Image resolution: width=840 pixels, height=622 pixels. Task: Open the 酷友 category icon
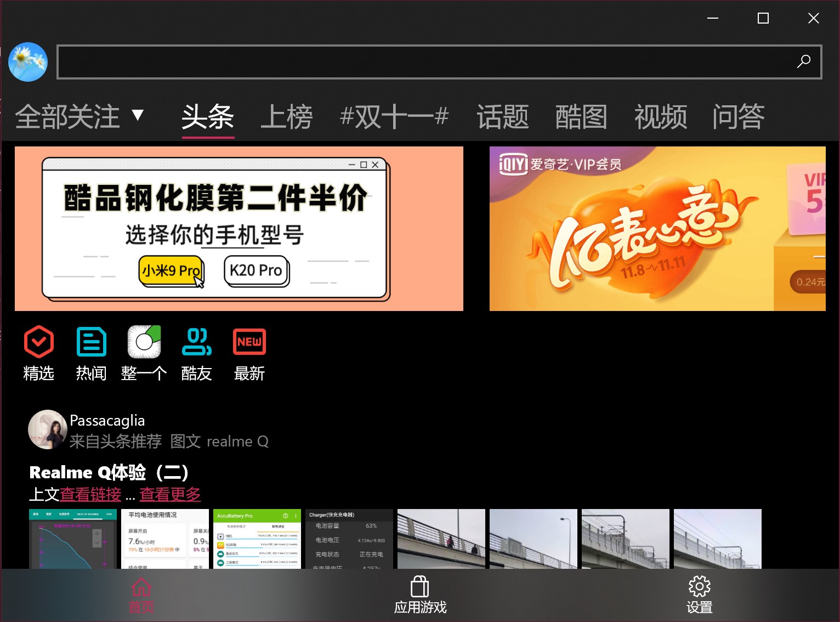click(x=197, y=354)
